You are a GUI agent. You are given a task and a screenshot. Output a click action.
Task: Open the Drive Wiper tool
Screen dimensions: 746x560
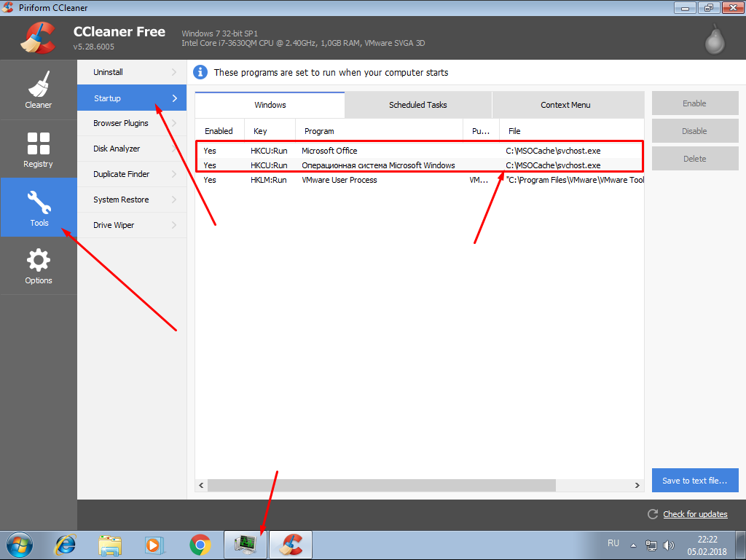pos(132,225)
